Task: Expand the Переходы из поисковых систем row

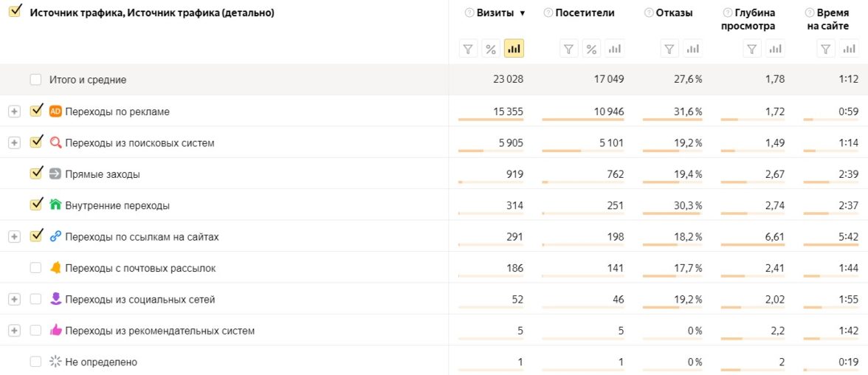Action: [x=13, y=142]
